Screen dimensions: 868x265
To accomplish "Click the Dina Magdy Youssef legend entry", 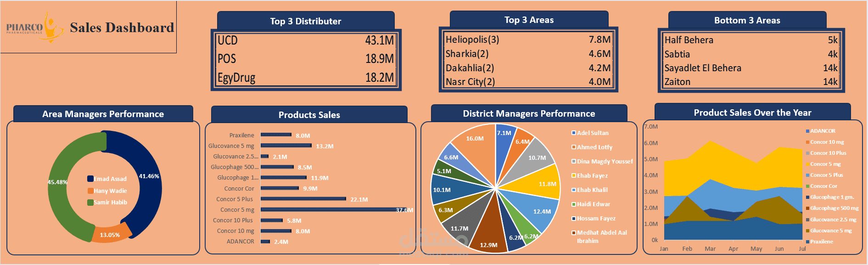I will (x=602, y=161).
